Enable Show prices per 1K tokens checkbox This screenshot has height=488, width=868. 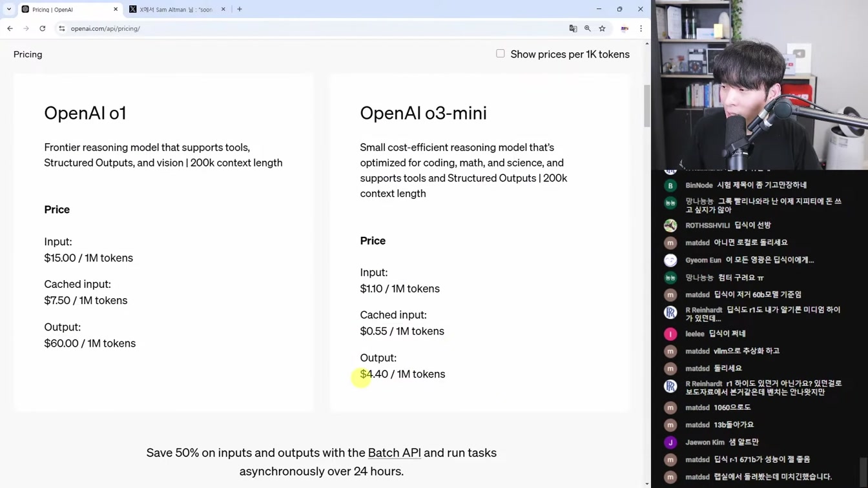tap(501, 54)
